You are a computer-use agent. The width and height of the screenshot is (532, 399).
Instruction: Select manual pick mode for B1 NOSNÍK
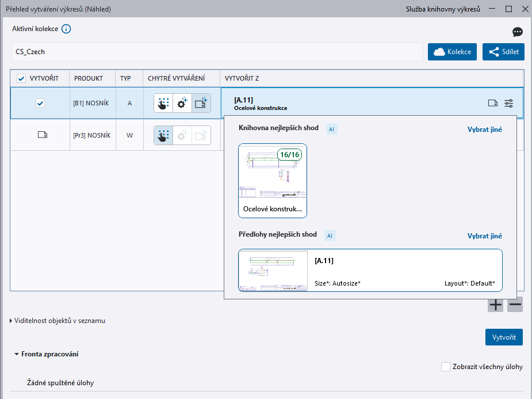point(163,104)
